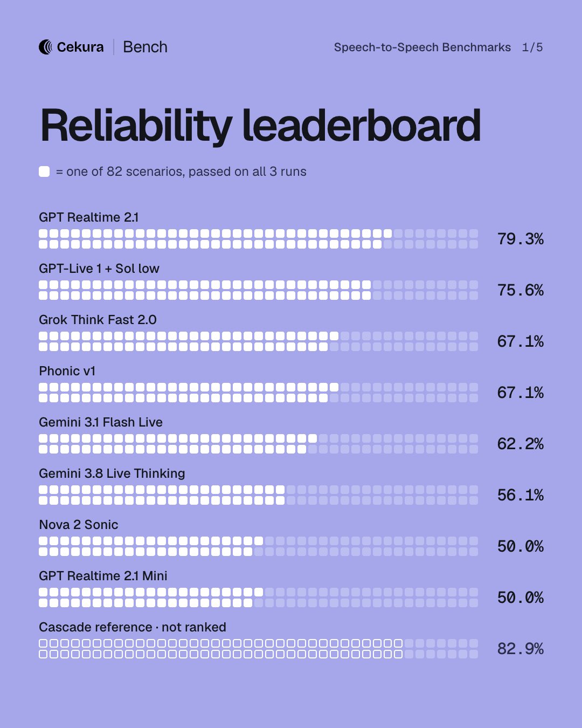Select the GPT-Live 1 + Sol low label

(x=99, y=269)
